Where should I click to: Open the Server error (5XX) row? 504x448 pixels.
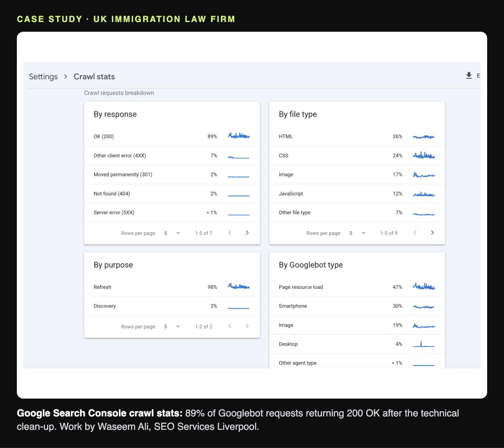coord(172,213)
